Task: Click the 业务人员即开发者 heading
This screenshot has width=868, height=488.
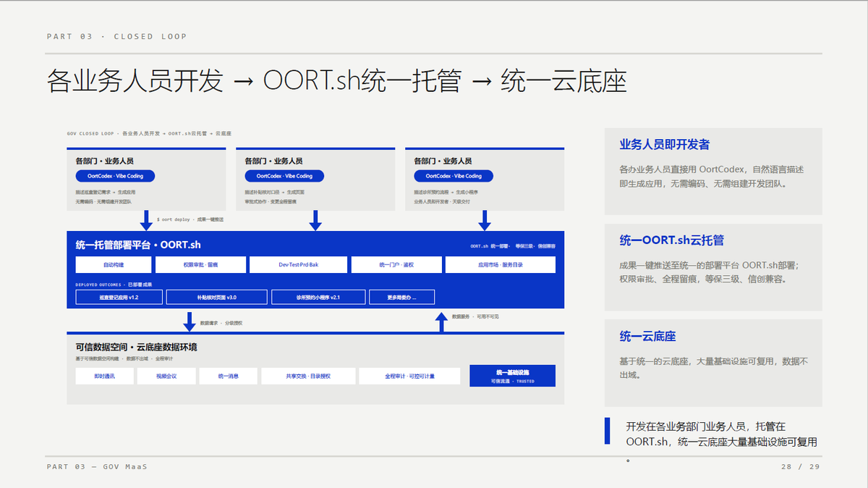Action: tap(665, 145)
